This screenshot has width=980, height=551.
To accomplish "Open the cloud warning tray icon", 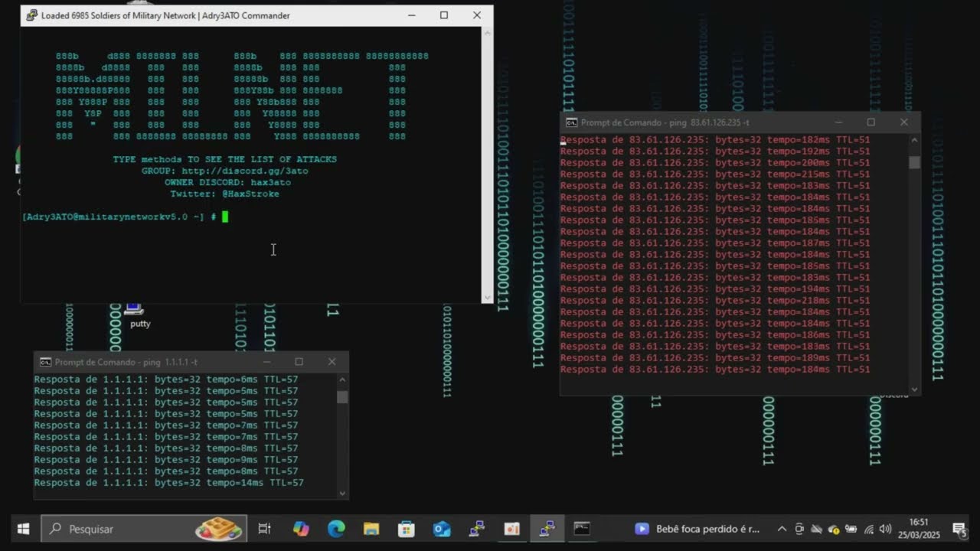I will pos(833,529).
